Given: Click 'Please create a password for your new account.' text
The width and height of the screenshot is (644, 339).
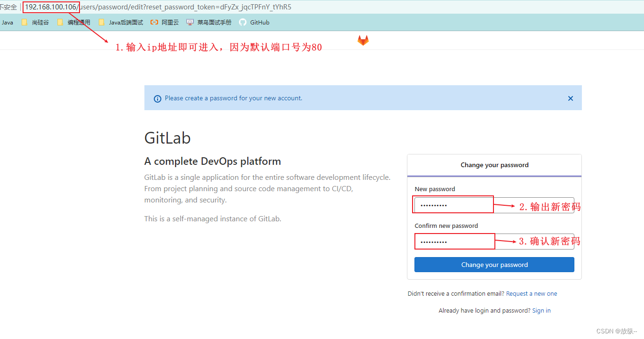Looking at the screenshot, I should 234,98.
